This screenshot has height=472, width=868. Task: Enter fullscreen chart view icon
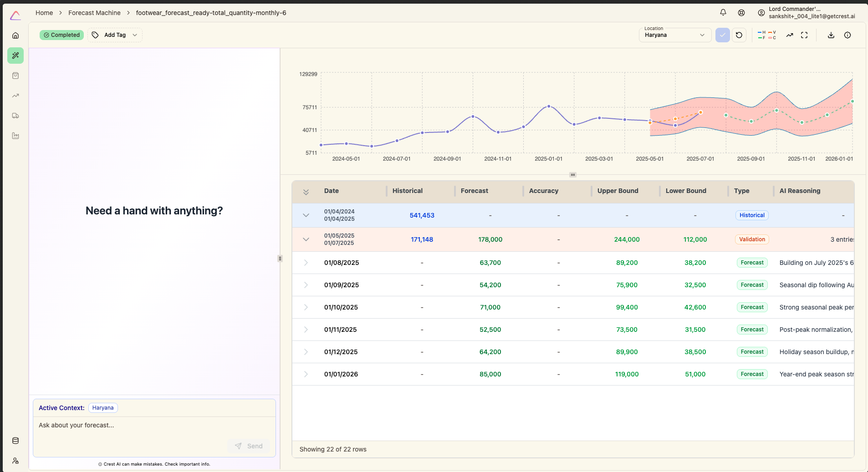(804, 35)
